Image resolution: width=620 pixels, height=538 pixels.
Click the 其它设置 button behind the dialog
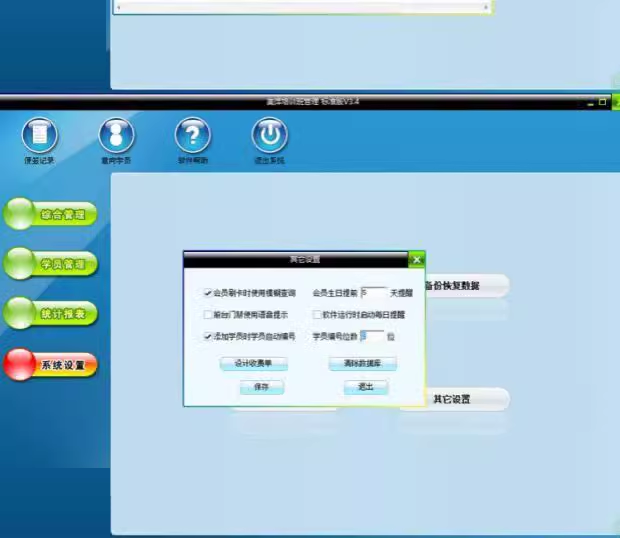[x=455, y=399]
